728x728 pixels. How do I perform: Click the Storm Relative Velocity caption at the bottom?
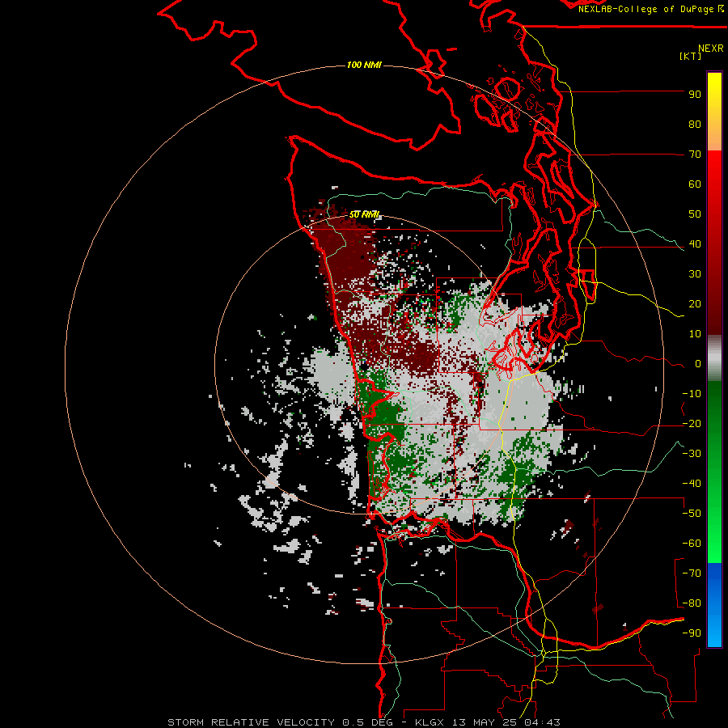click(x=364, y=722)
